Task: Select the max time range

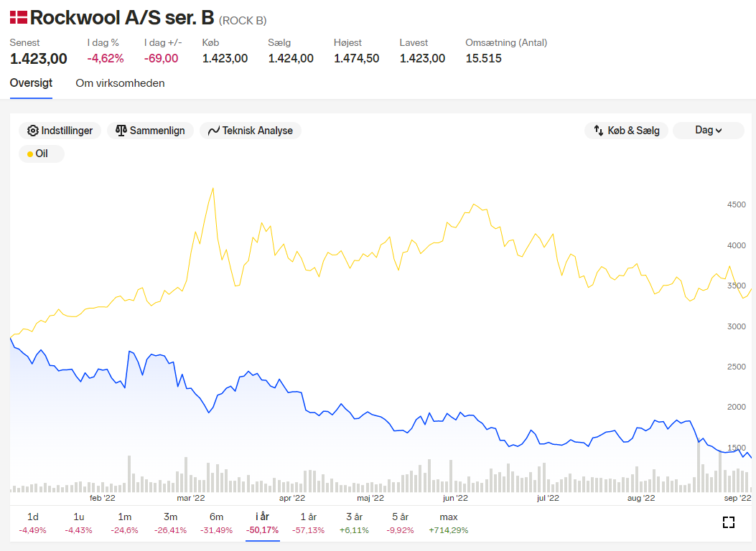Action: coord(449,522)
